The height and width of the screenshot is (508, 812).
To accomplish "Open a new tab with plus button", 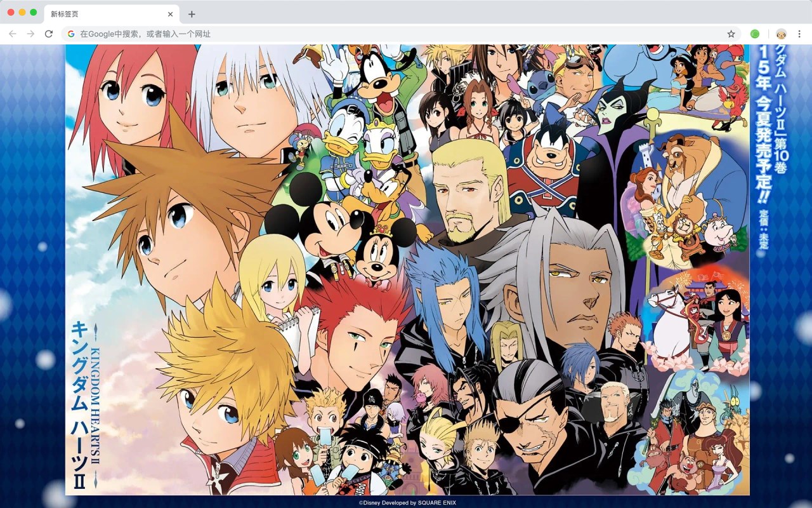I will 192,14.
